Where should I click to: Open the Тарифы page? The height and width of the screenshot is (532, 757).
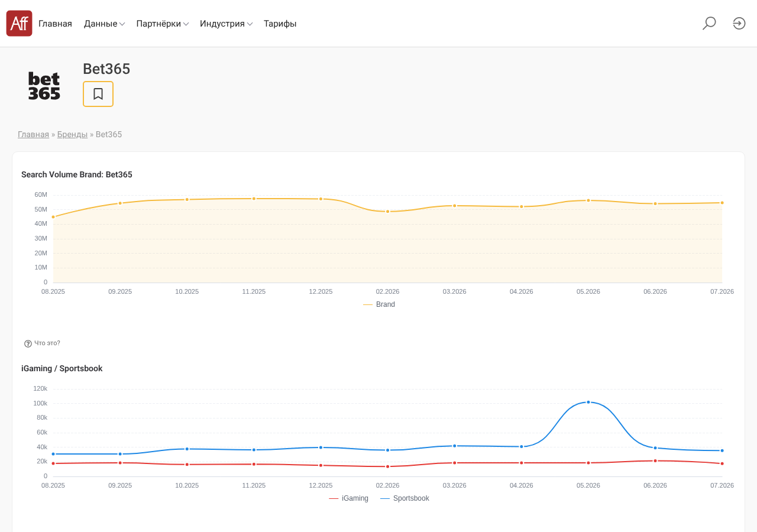coord(280,24)
